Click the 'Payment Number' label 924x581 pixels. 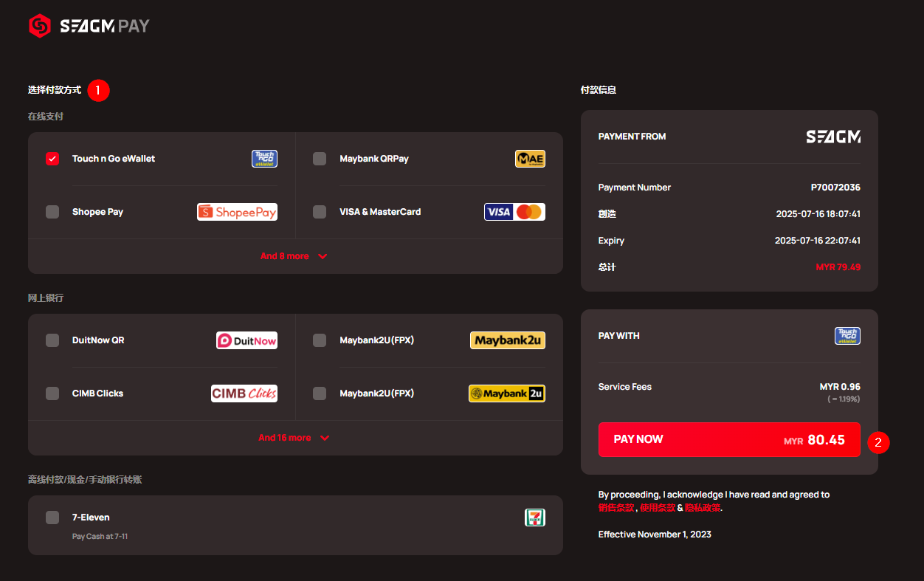click(x=635, y=188)
